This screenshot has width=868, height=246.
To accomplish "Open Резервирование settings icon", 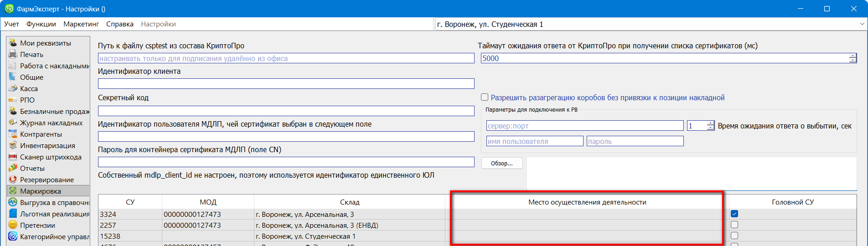I will (13, 179).
